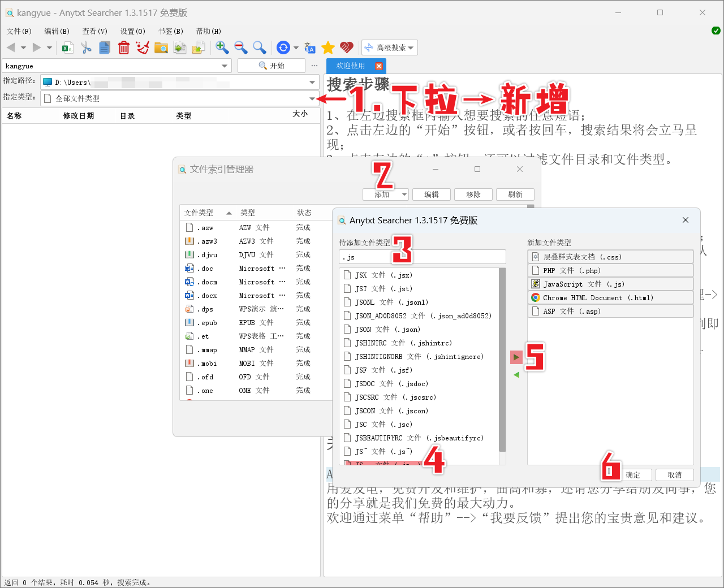
Task: Move type back with green left arrow
Action: point(516,375)
